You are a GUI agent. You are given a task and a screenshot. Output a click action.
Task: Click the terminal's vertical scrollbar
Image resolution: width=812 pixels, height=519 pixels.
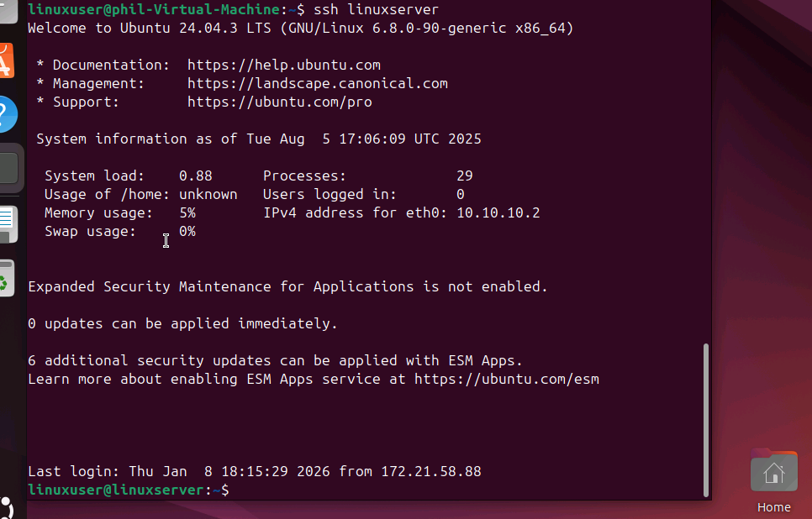[x=705, y=418]
